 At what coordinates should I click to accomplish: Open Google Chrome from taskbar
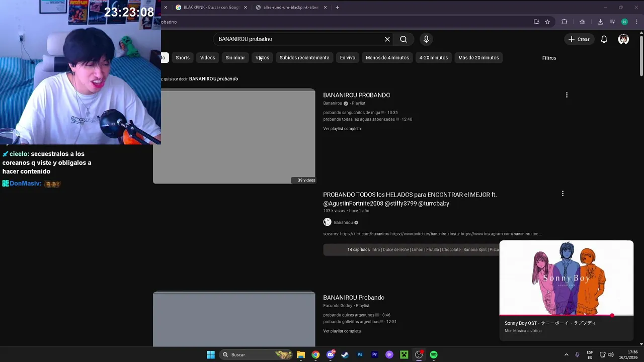click(x=315, y=355)
